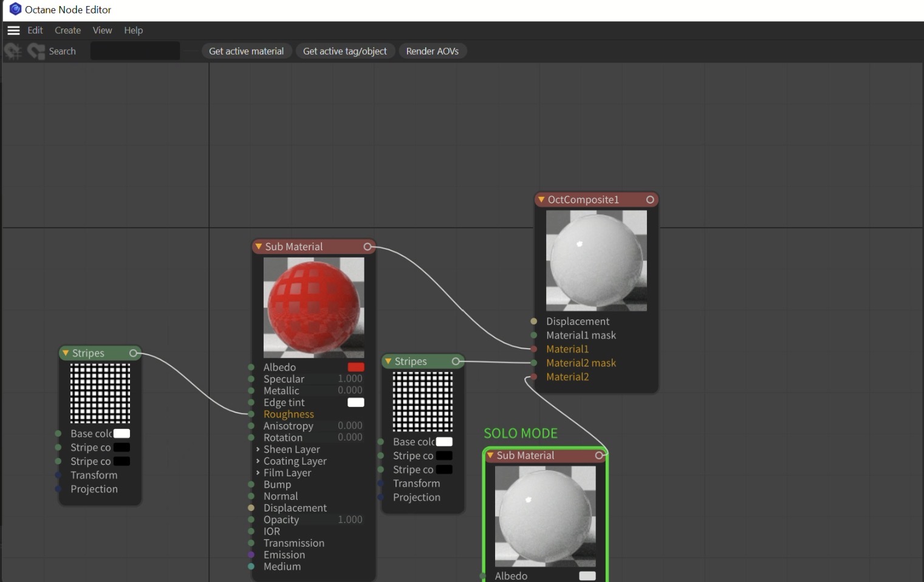Select the red sphere Sub Material preview
Viewport: 924px width, 582px height.
tap(314, 307)
